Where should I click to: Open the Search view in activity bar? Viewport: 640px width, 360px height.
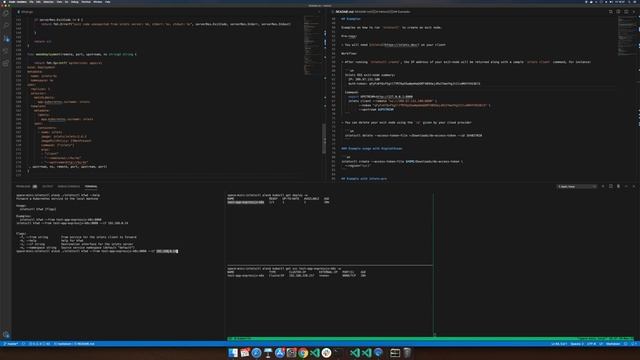tap(6, 26)
